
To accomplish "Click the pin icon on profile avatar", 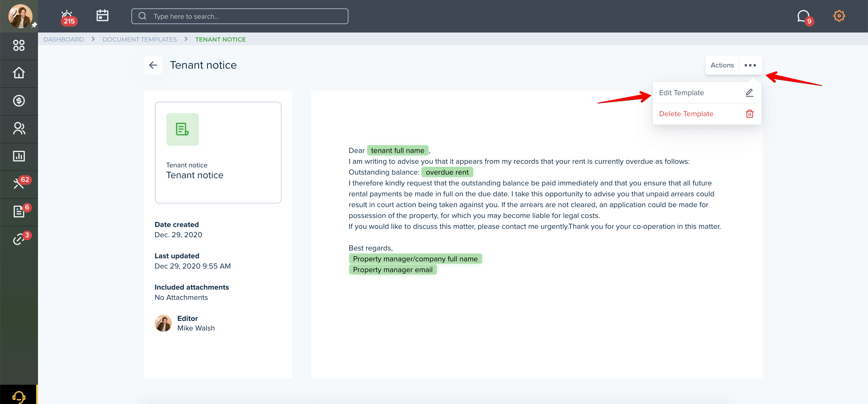I will point(34,25).
